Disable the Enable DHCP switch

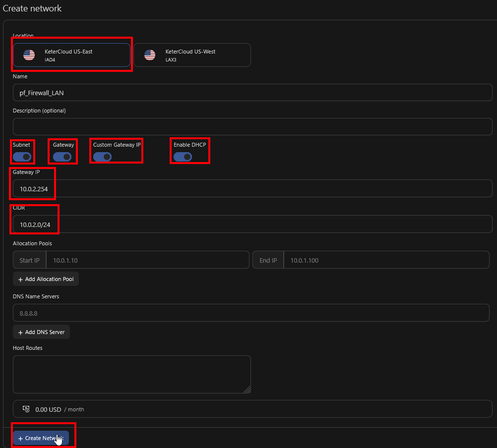[183, 156]
